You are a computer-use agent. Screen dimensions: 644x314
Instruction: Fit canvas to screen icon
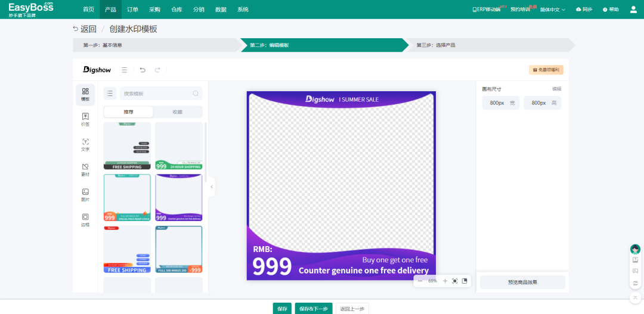click(454, 281)
